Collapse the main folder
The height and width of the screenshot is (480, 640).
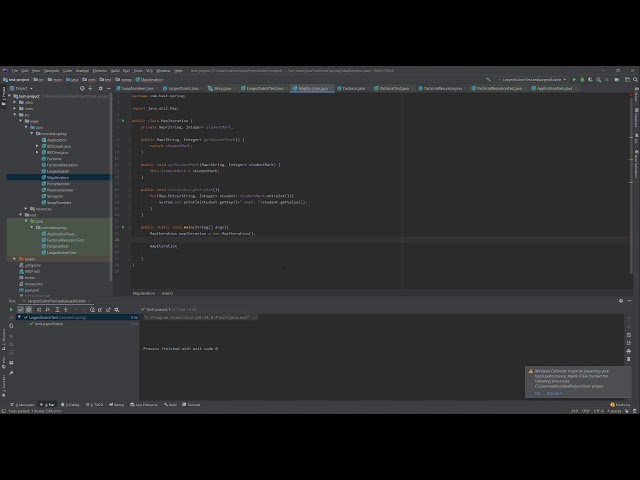click(x=21, y=121)
